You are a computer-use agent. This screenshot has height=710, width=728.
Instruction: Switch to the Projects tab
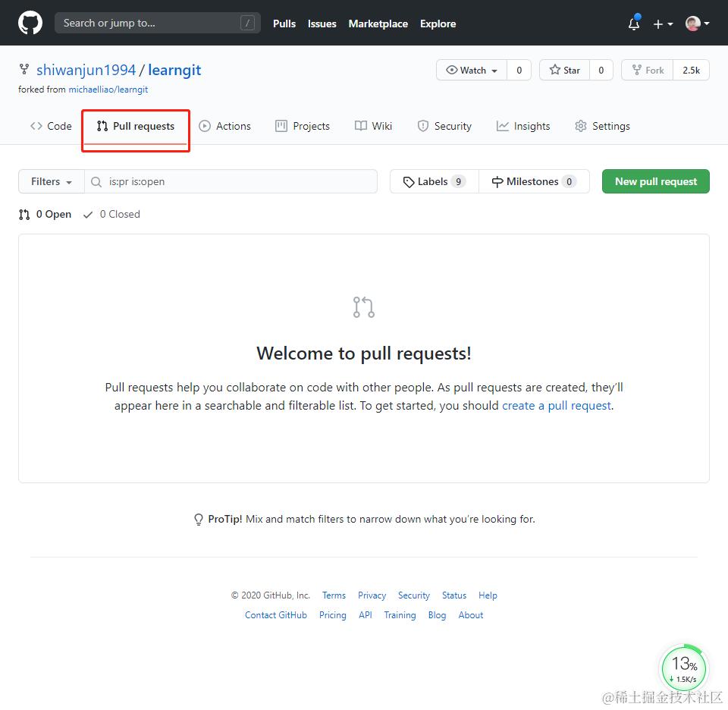tap(303, 127)
